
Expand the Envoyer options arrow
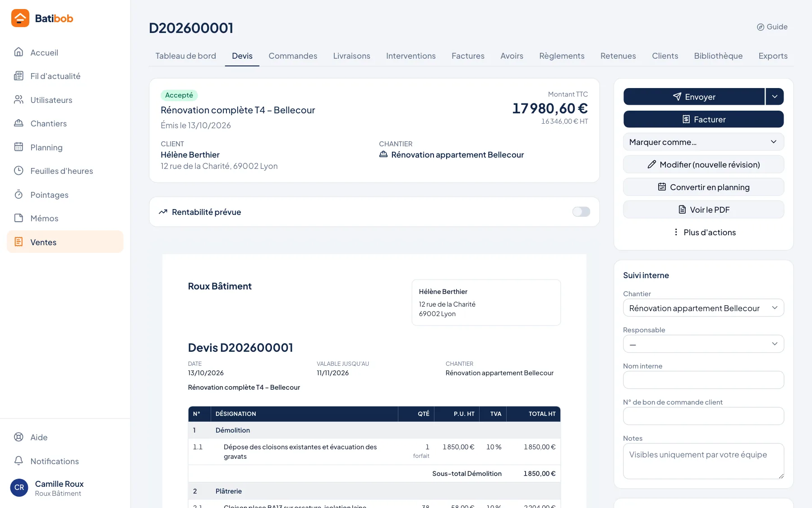[x=775, y=97]
